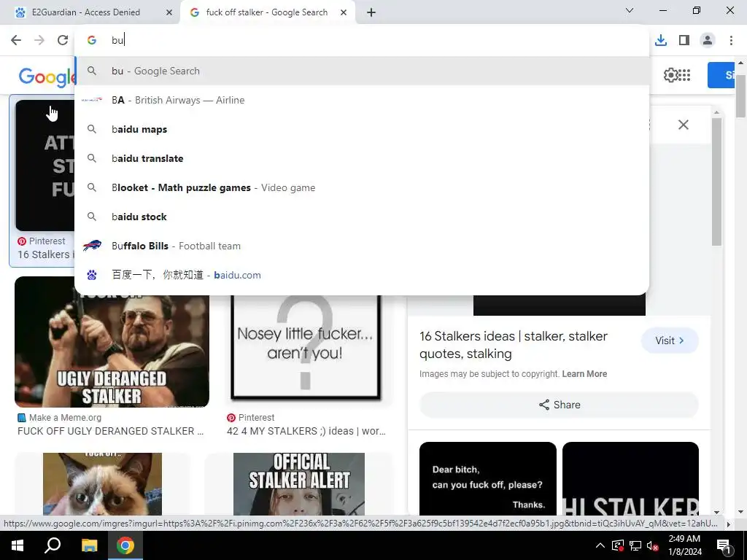Click the Share button in preview panel
The width and height of the screenshot is (747, 560).
(560, 405)
